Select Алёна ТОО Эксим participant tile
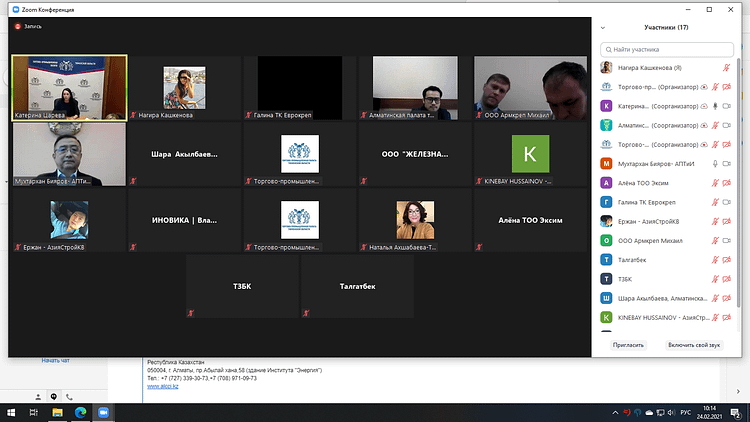 pyautogui.click(x=530, y=220)
